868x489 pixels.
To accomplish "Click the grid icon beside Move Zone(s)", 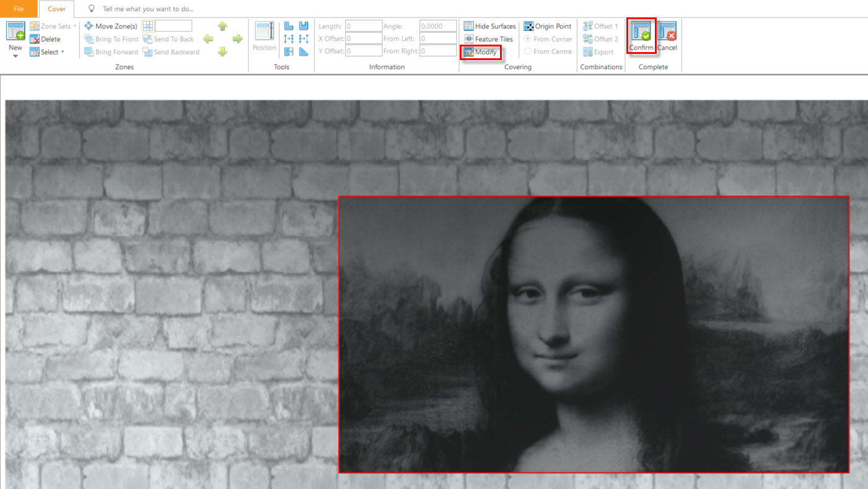I will (147, 26).
